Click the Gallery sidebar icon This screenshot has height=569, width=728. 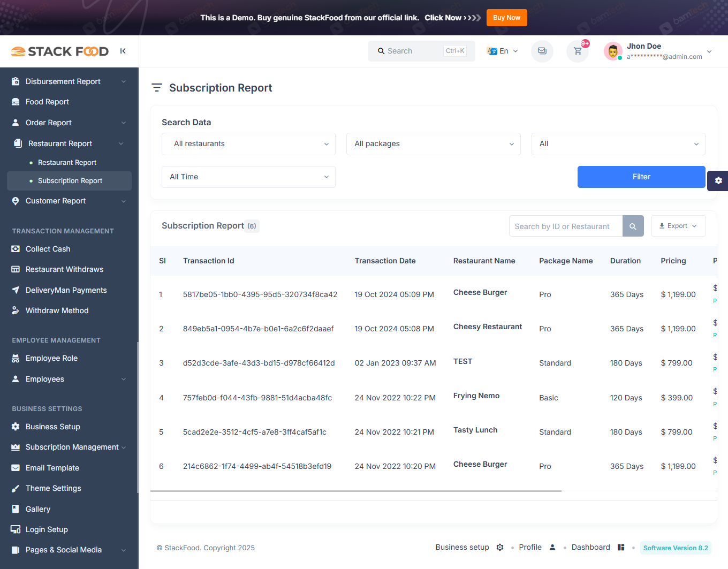coord(16,509)
